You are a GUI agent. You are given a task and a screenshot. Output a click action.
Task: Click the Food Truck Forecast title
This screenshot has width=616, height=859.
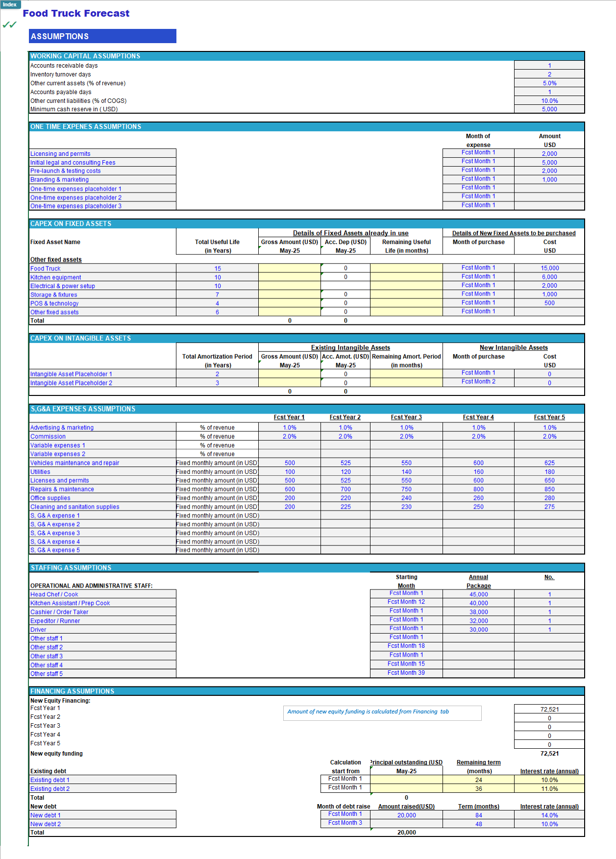pos(76,13)
